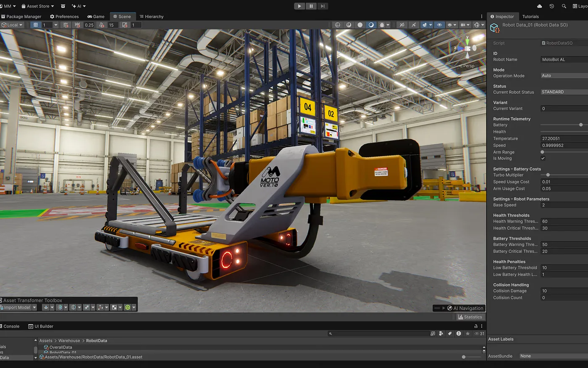Toggle hidden objects eye visibility in Scene toolbar

click(439, 25)
